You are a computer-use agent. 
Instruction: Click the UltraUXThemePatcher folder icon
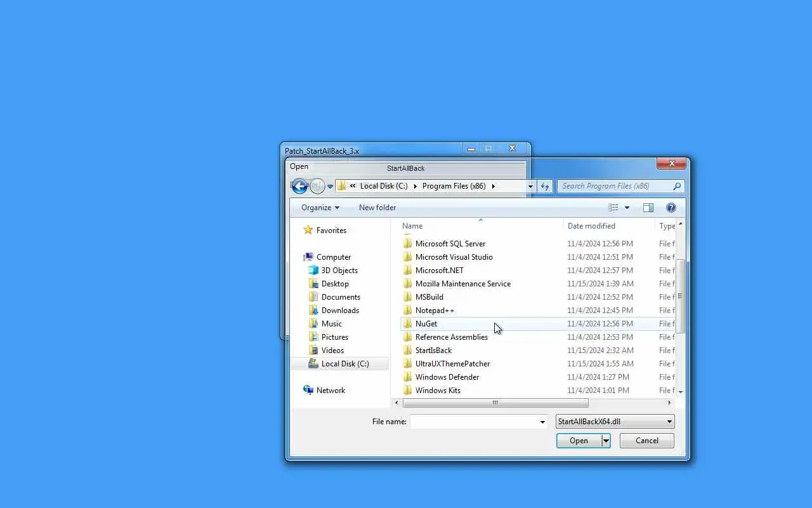pyautogui.click(x=408, y=364)
